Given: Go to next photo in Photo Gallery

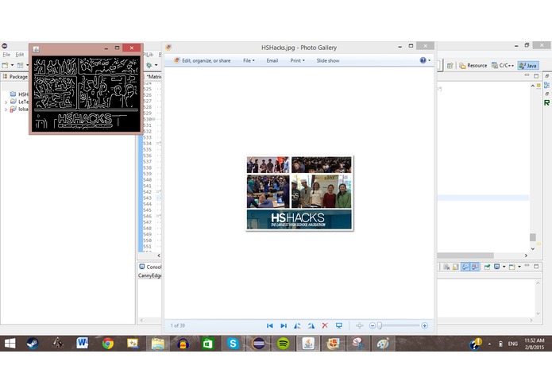Looking at the screenshot, I should point(284,326).
